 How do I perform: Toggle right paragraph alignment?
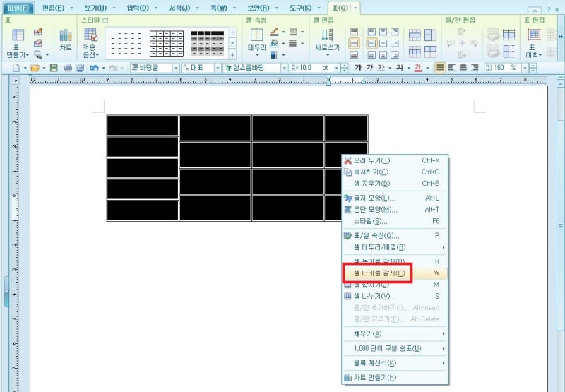click(475, 68)
